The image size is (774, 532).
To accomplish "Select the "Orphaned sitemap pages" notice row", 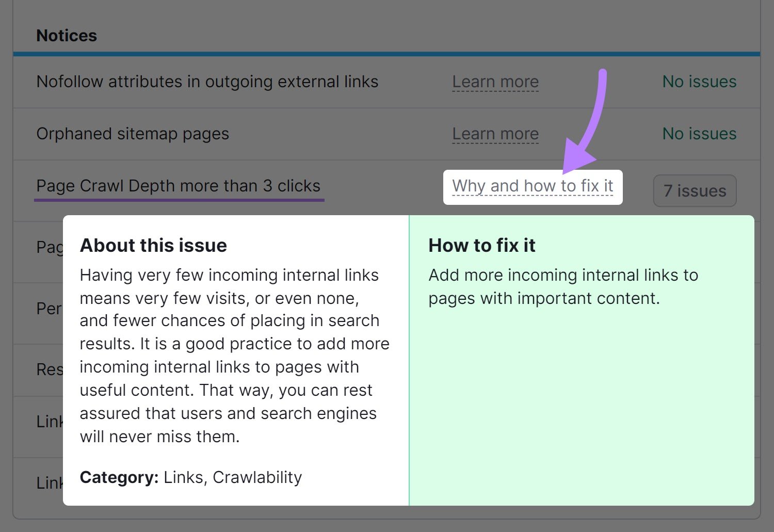I will [132, 134].
